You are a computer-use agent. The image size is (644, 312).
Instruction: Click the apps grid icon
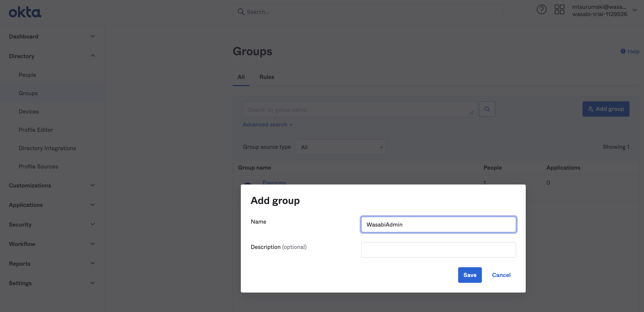tap(559, 9)
